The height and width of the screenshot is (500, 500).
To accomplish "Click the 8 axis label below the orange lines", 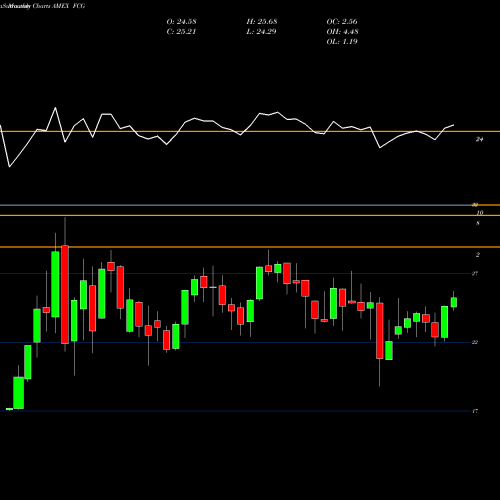I will pos(478,223).
